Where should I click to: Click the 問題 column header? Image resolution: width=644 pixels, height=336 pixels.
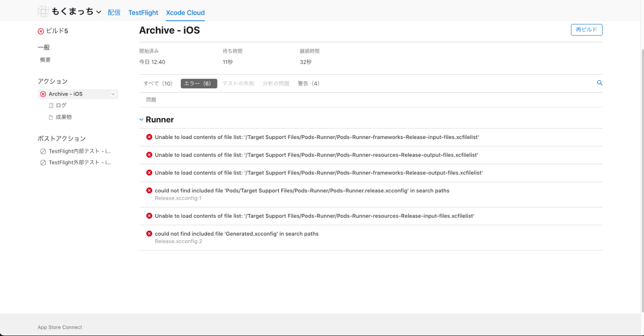pos(151,100)
